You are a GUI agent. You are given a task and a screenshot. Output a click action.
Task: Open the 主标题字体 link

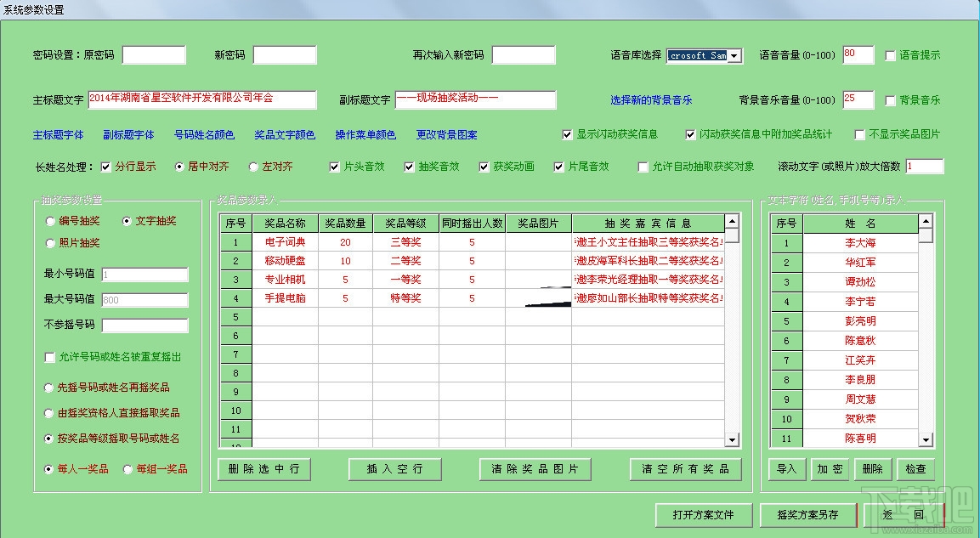pyautogui.click(x=58, y=135)
